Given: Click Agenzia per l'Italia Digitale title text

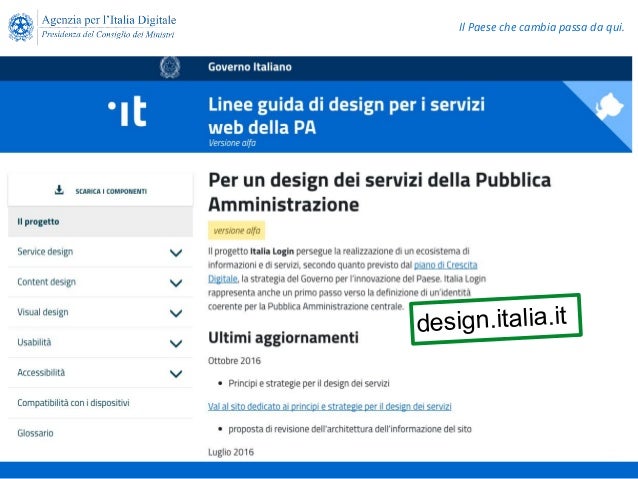Looking at the screenshot, I should [x=109, y=20].
